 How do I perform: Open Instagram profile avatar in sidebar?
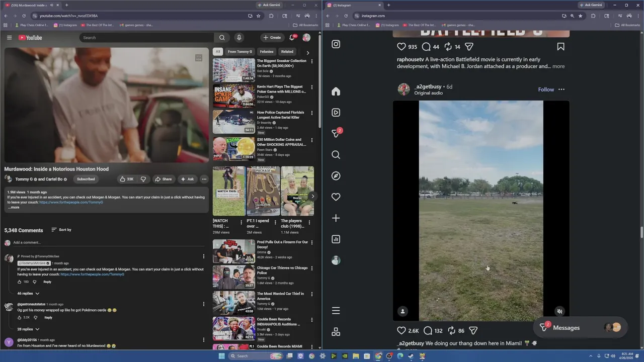tap(336, 260)
